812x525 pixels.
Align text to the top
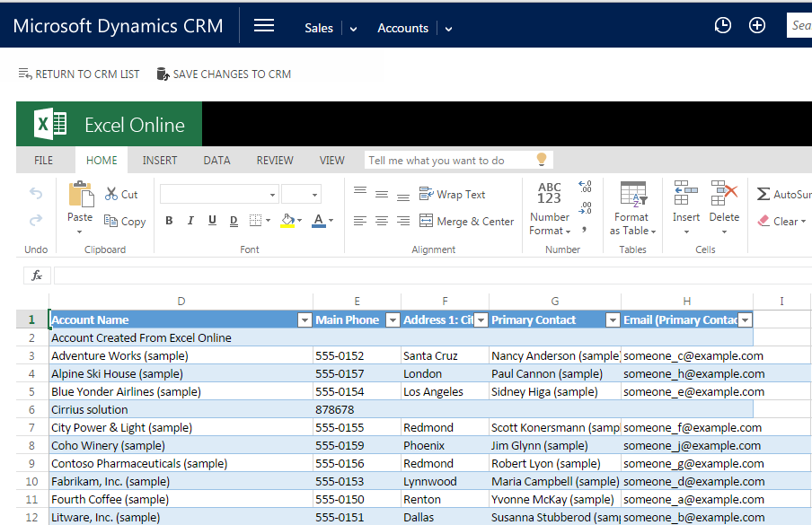pos(360,190)
